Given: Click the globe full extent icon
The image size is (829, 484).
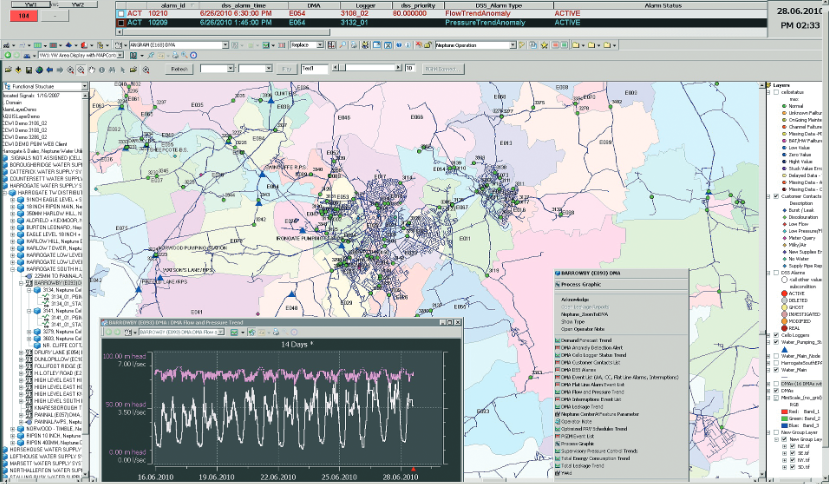Looking at the screenshot, I should 39,69.
